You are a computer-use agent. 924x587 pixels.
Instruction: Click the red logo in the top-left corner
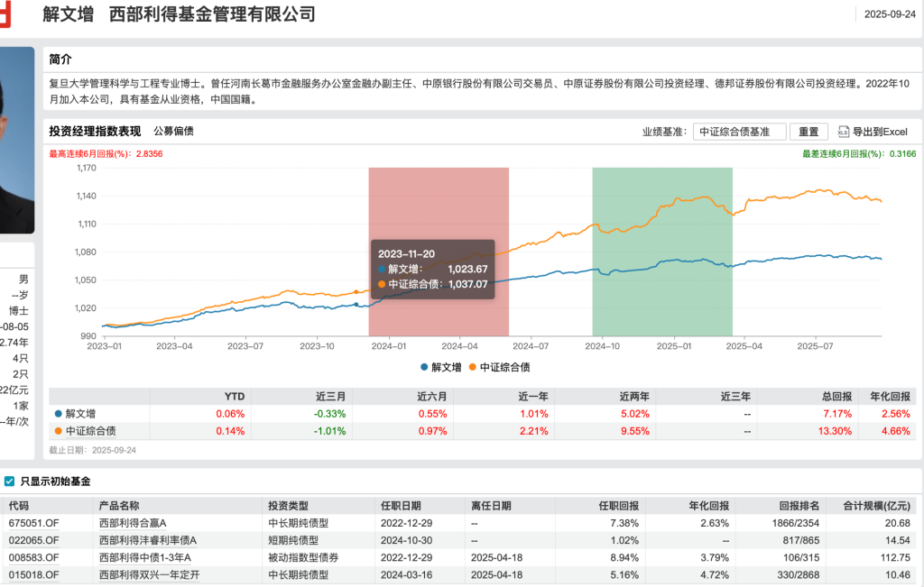pos(7,11)
